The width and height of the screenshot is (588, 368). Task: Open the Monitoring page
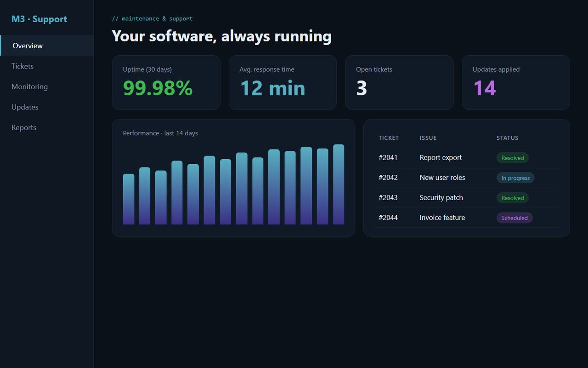pos(47,86)
